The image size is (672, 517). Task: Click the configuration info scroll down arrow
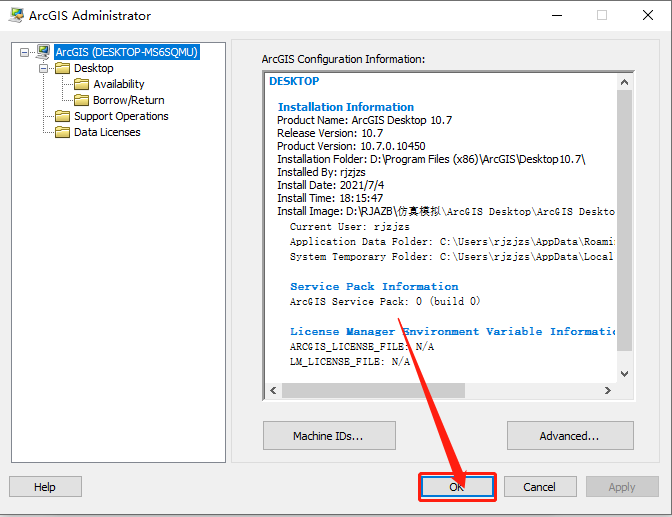click(x=624, y=374)
